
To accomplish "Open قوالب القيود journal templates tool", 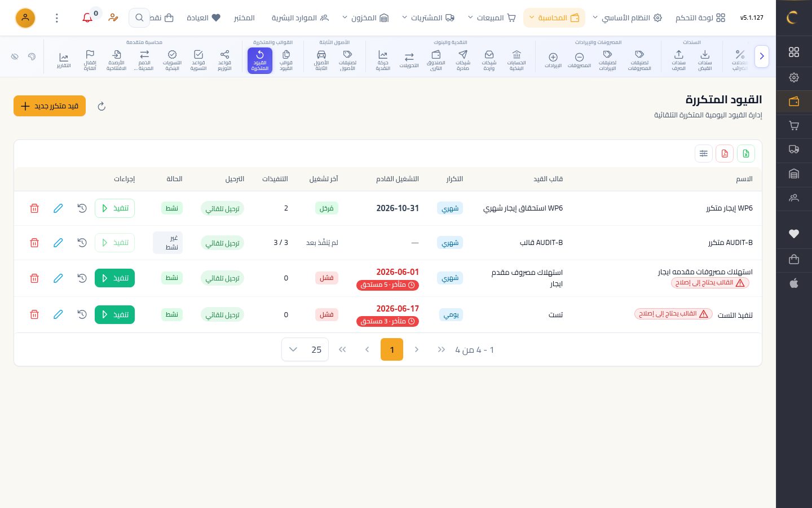I will click(x=286, y=60).
